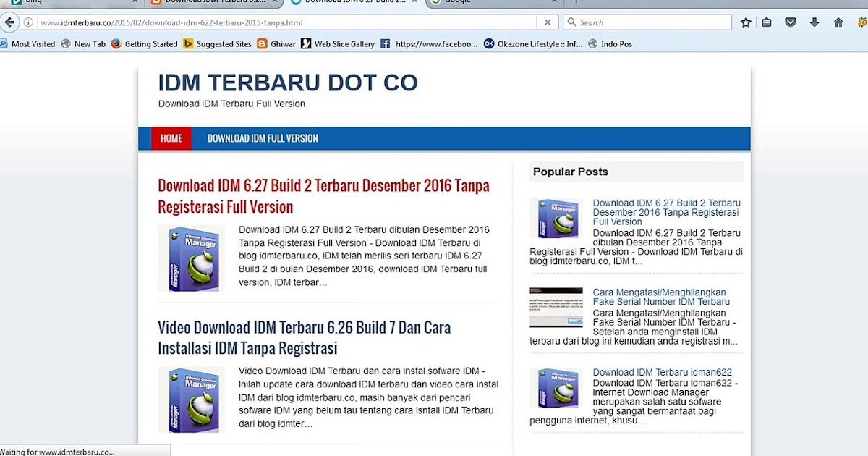Click IDM box thumbnail of video article
The image size is (868, 456).
tap(192, 400)
